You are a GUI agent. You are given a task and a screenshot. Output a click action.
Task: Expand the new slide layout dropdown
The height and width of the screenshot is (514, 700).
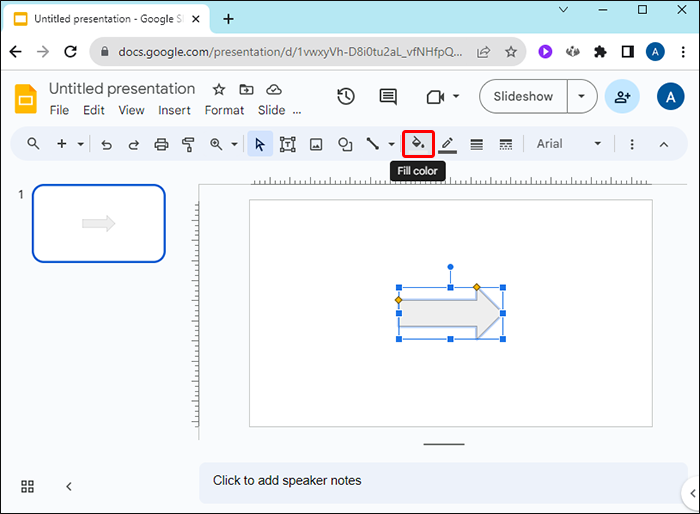coord(80,144)
